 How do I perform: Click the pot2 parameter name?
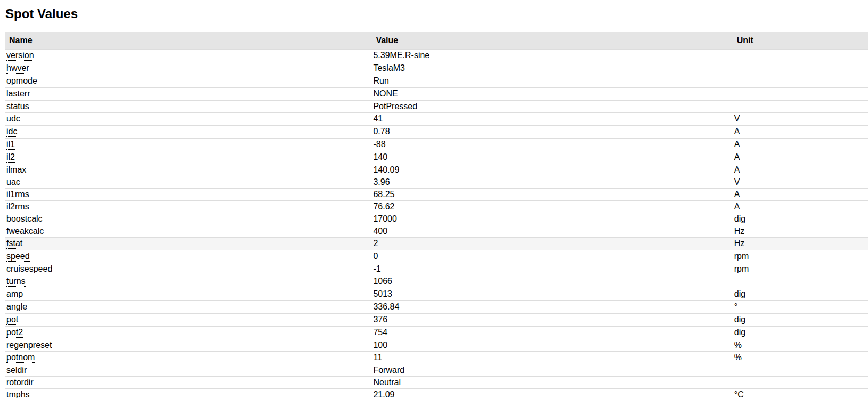[x=14, y=332]
